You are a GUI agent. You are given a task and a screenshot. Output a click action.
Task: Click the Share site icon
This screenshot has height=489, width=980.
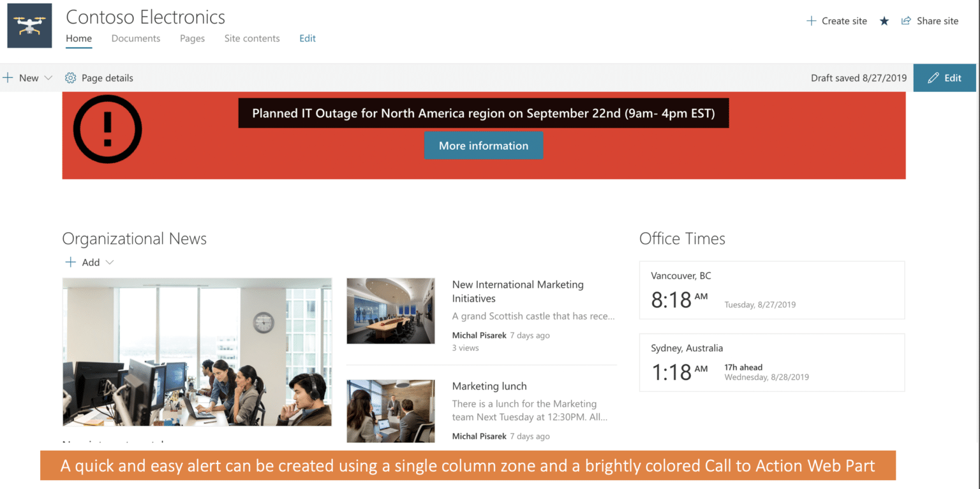coord(906,20)
